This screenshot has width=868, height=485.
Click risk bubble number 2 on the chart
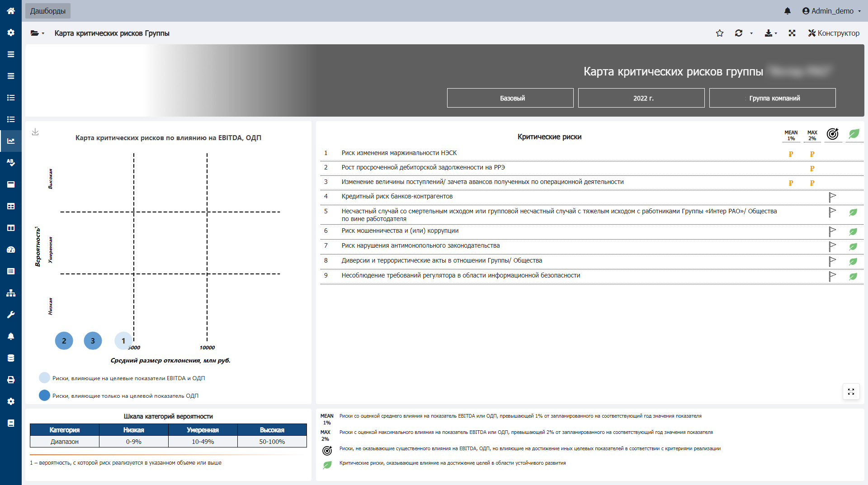[x=64, y=341]
